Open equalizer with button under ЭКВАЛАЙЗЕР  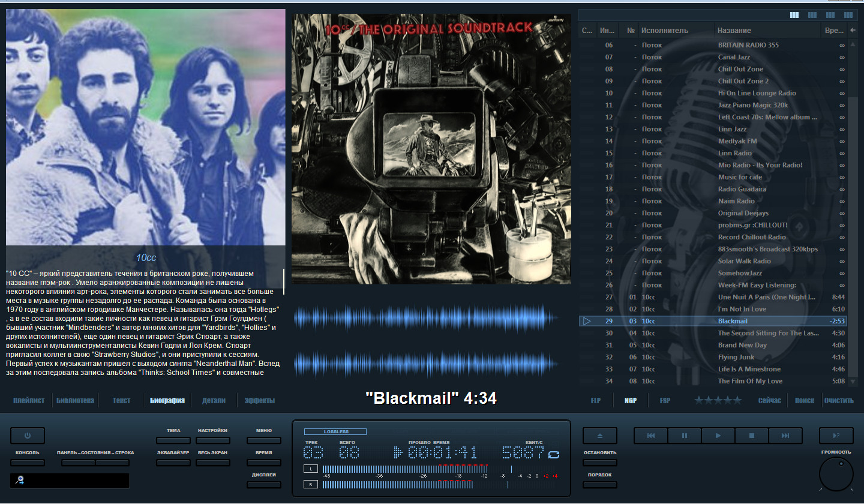click(173, 463)
